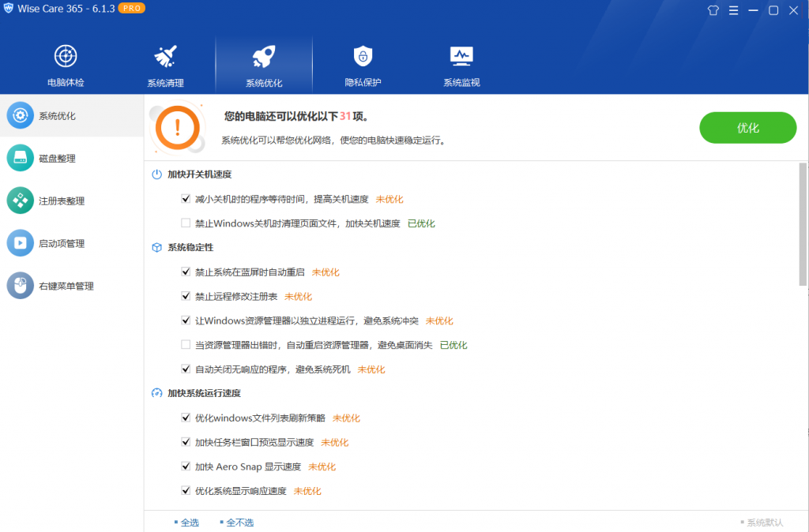This screenshot has width=809, height=532.
Task: Click 未优化 status after 避免系统死机
Action: 371,369
